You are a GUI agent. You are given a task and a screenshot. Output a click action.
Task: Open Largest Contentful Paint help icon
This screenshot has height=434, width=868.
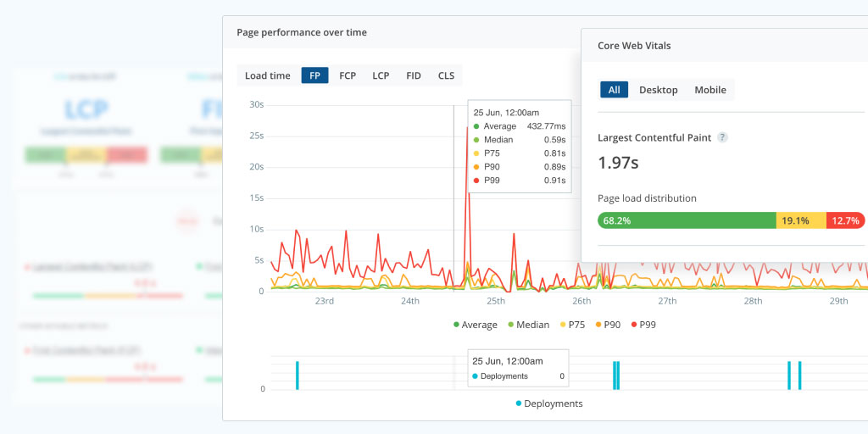722,137
